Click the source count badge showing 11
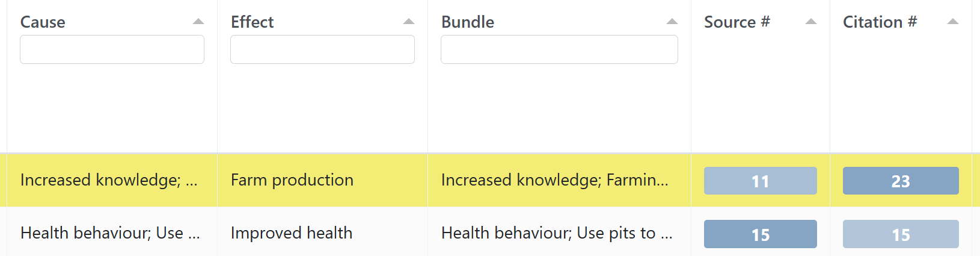Screen dimensions: 980x256 [x=760, y=181]
